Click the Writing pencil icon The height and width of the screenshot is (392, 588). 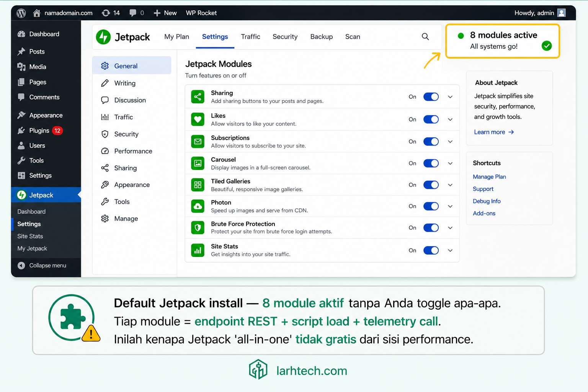[x=105, y=83]
